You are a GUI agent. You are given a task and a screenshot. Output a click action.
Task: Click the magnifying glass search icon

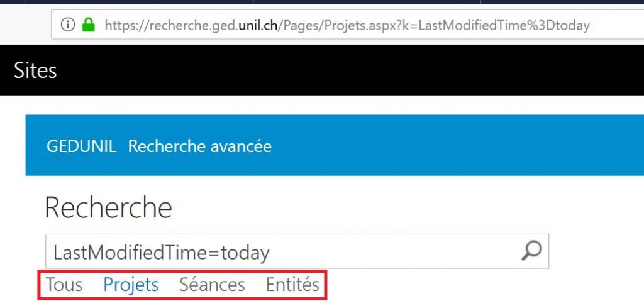(531, 251)
